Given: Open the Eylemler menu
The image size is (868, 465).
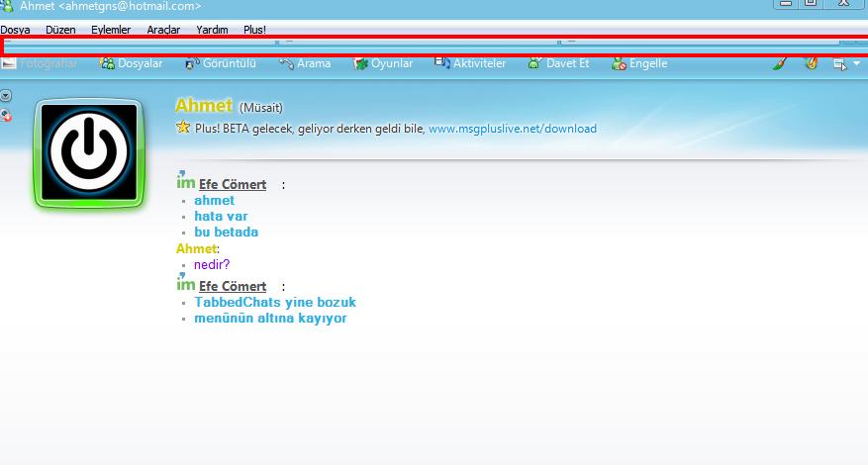Looking at the screenshot, I should point(111,30).
